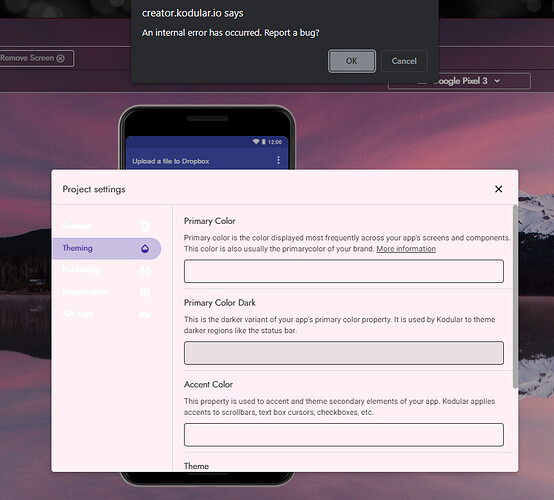Close the Project settings dialog
The width and height of the screenshot is (554, 500).
tap(499, 189)
